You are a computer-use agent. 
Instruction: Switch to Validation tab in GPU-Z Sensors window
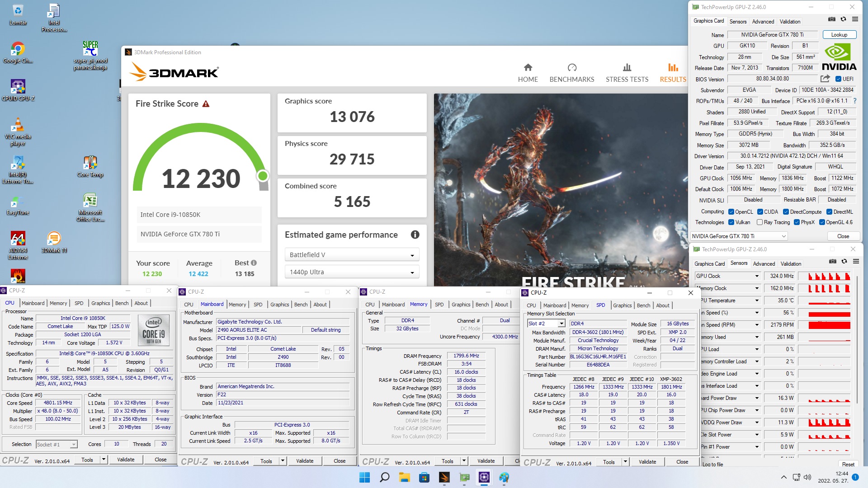coord(791,263)
